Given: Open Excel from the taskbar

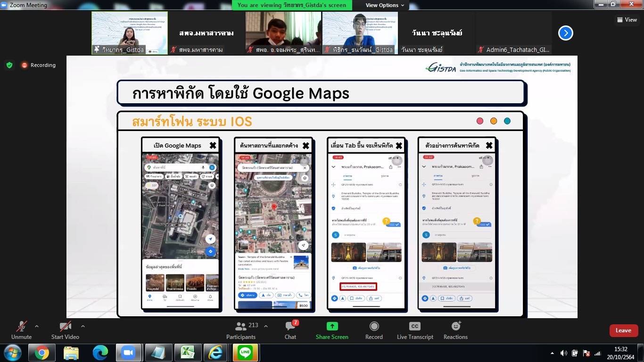Looking at the screenshot, I should point(187,353).
